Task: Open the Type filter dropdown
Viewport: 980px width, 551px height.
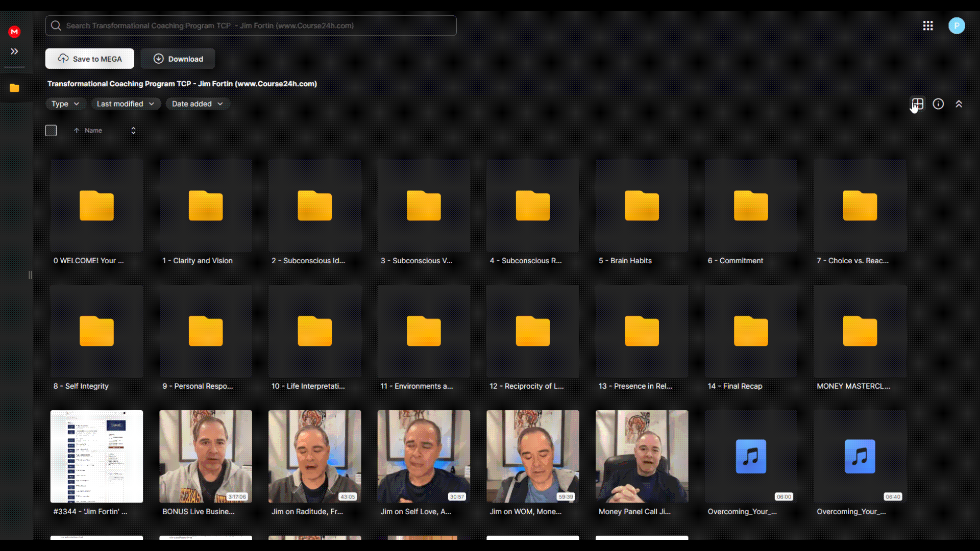Action: 66,104
